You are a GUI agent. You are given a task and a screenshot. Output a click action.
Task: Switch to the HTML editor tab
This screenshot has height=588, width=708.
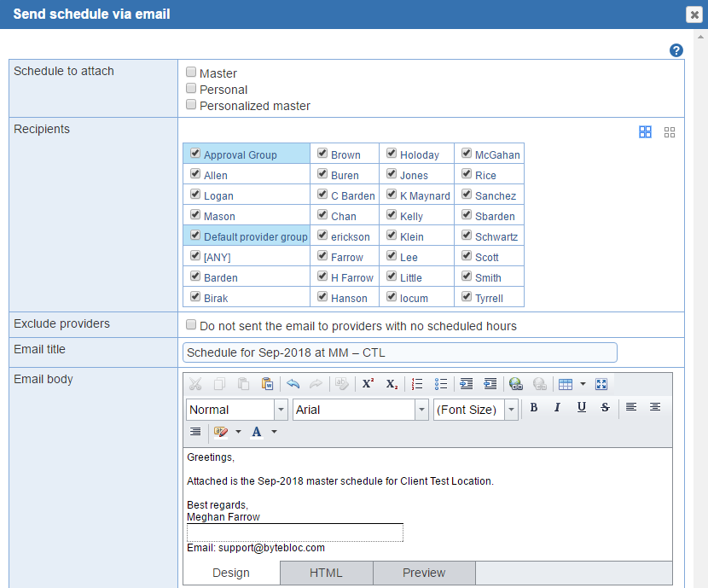coord(326,573)
